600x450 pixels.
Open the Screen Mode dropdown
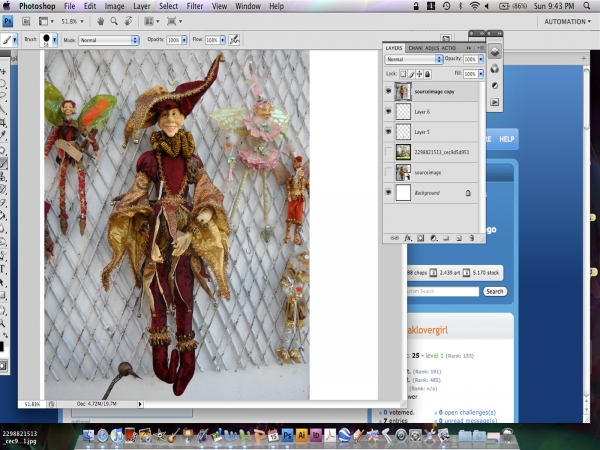(174, 21)
